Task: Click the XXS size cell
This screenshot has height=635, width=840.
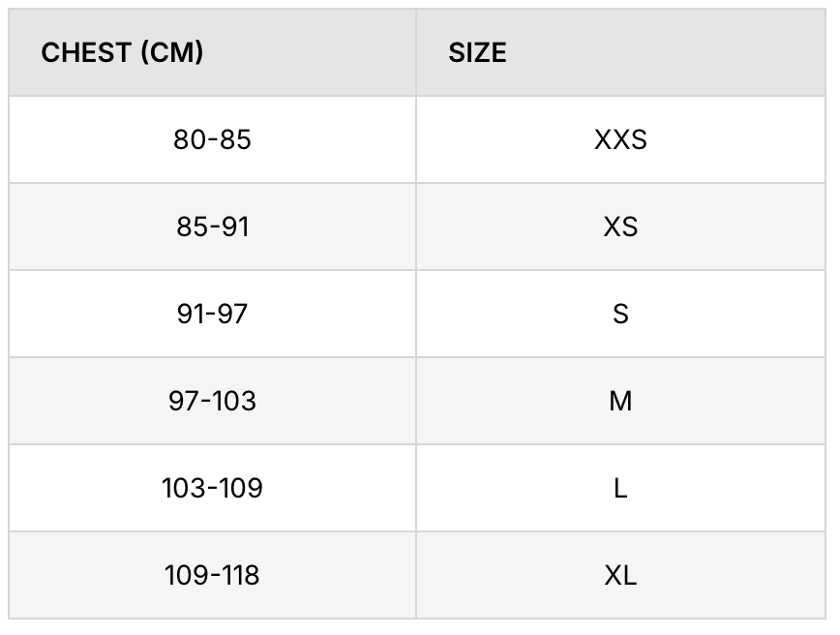Action: [620, 140]
